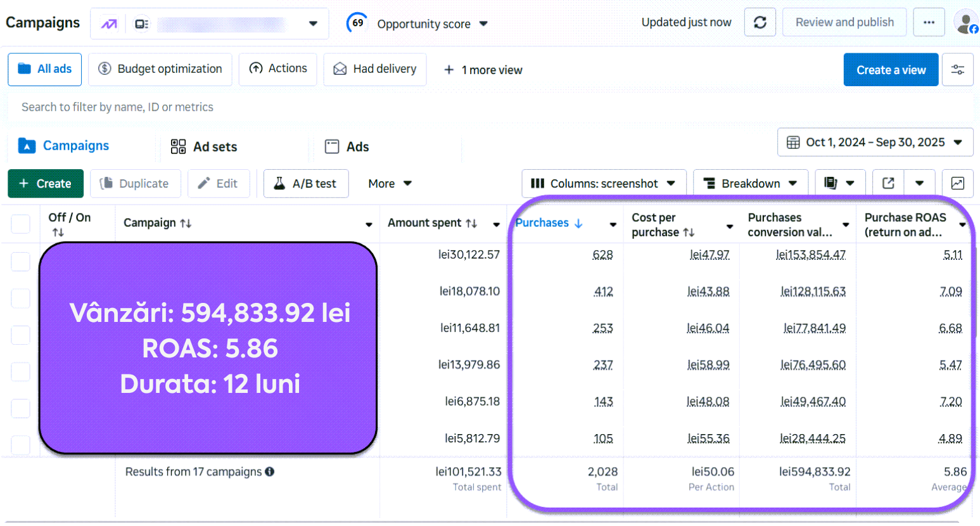
Task: Select the All ads view
Action: click(x=44, y=69)
